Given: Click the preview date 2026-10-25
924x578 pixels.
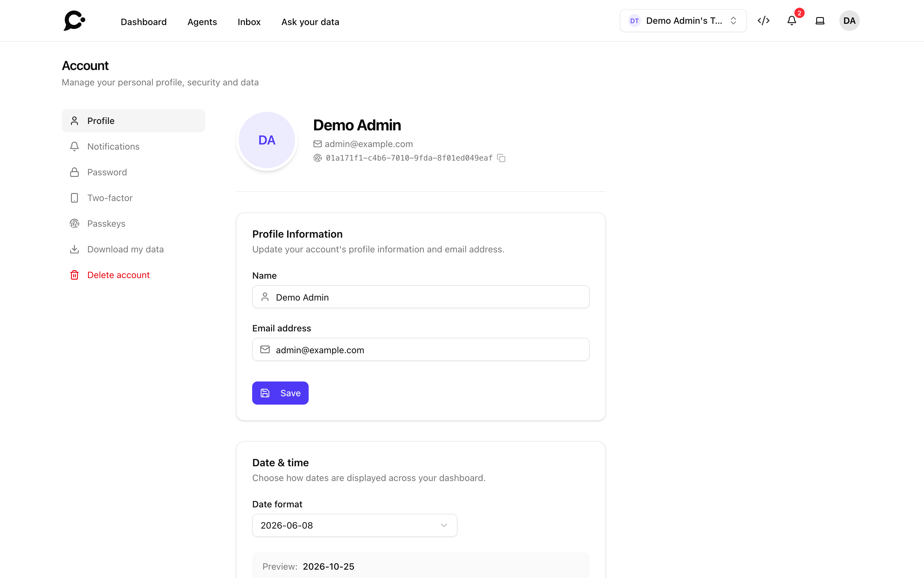Looking at the screenshot, I should [328, 566].
